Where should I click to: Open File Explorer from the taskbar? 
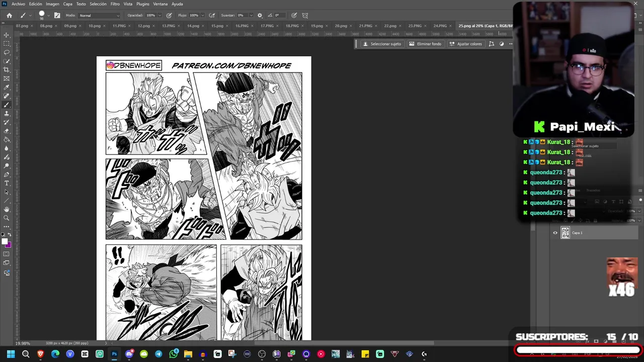188,354
